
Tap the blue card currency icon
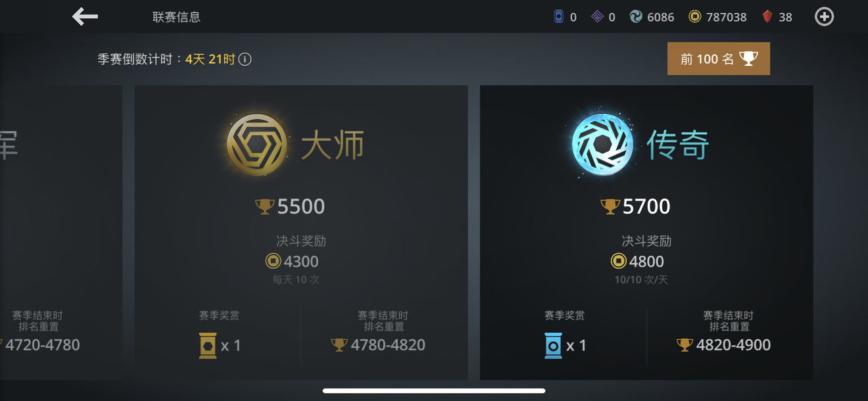pyautogui.click(x=558, y=17)
